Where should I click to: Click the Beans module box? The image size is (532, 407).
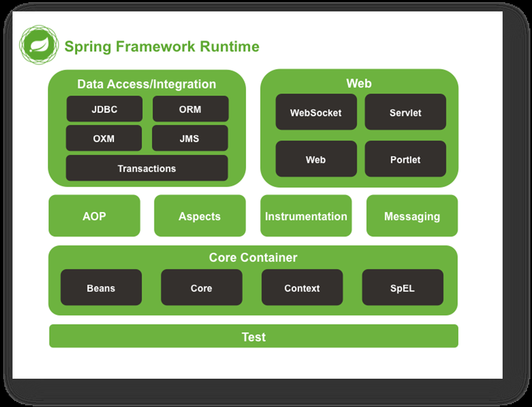point(101,288)
